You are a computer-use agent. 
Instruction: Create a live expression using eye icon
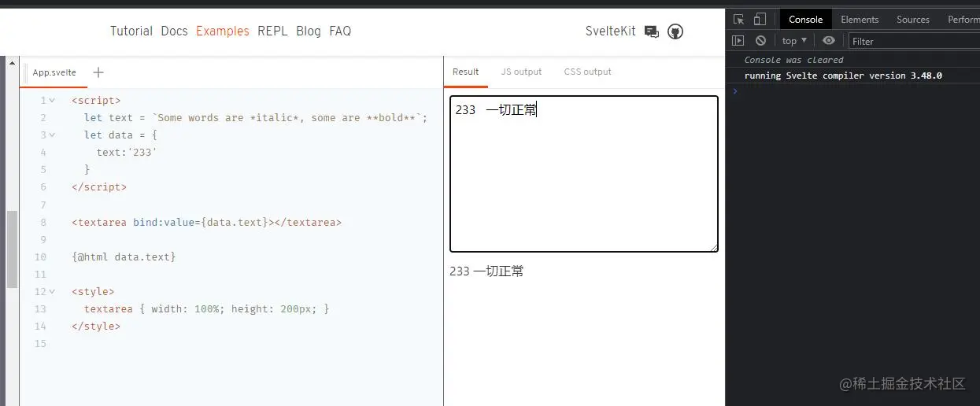828,41
